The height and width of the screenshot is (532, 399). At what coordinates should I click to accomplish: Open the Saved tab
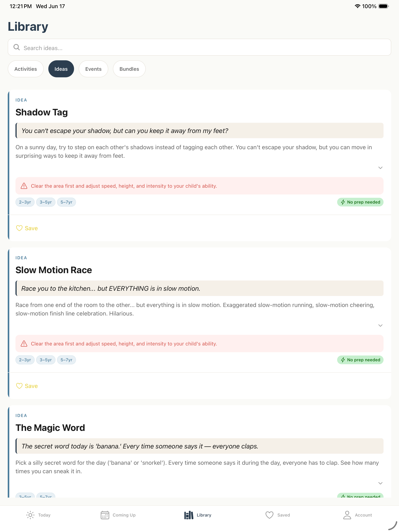pos(278,515)
